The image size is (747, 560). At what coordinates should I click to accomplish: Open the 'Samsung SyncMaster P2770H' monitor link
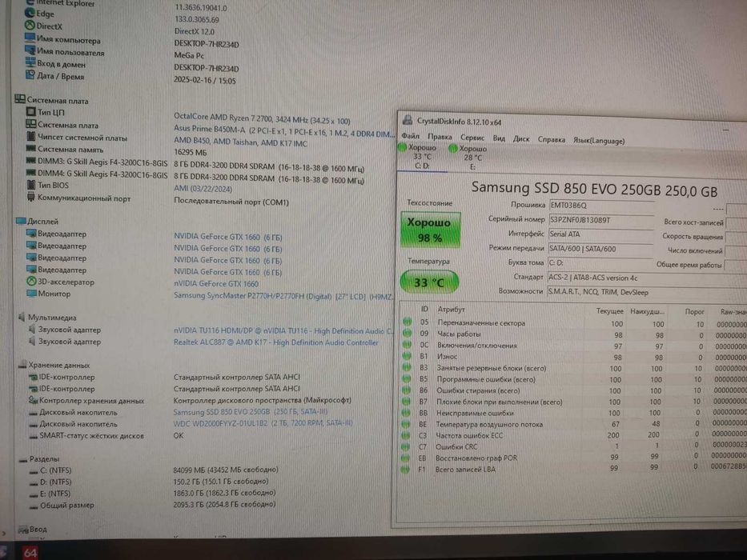[x=283, y=296]
